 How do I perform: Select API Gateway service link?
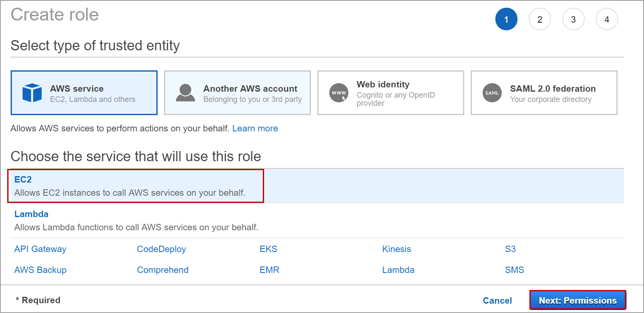pyautogui.click(x=40, y=249)
